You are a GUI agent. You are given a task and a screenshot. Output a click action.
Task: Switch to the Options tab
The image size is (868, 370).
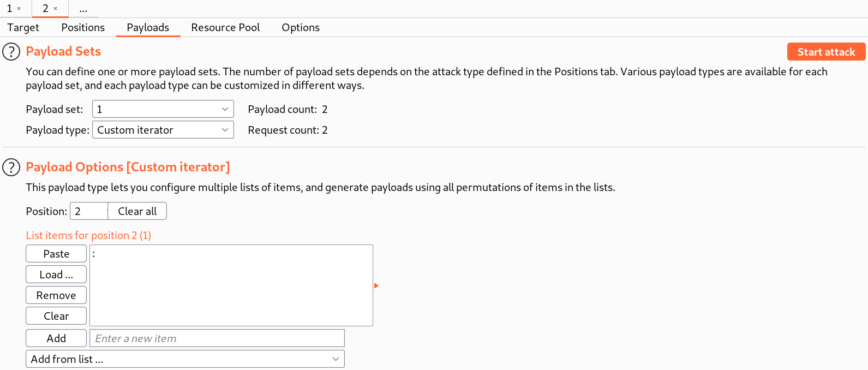click(301, 27)
